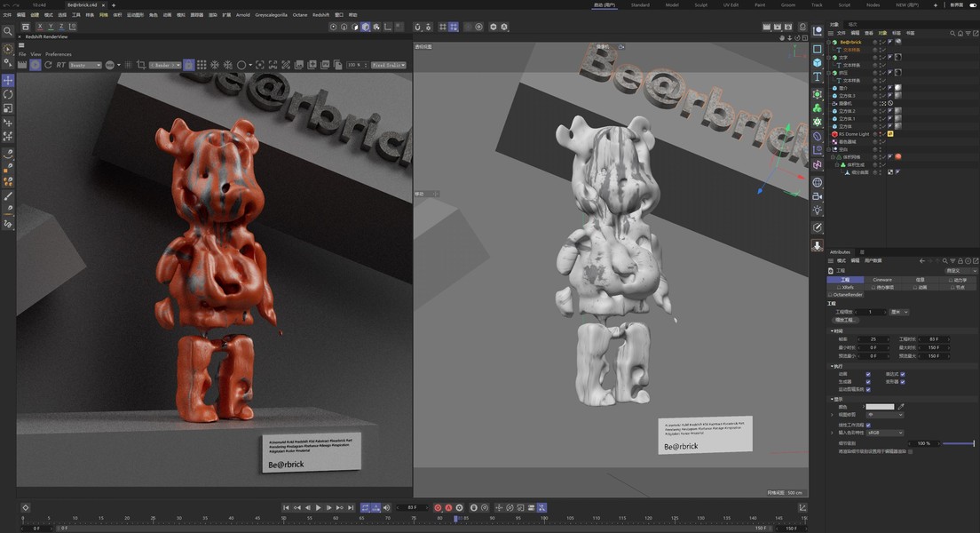Click the Text spline T icon in palette

pyautogui.click(x=818, y=76)
